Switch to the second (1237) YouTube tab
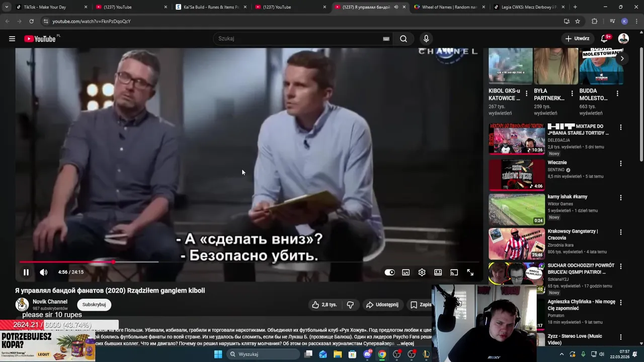The width and height of the screenshot is (644, 362). tap(290, 7)
